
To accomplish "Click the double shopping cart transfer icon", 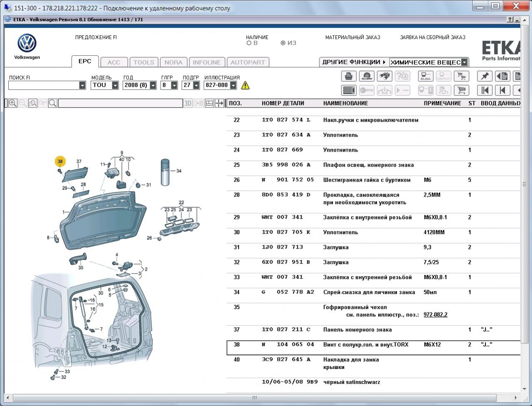I will point(461,76).
